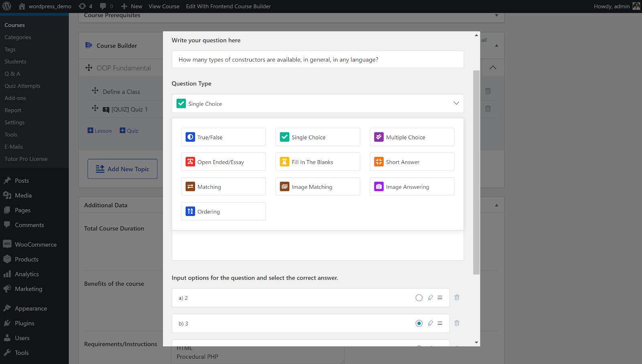Choose the Multiple Choice question type icon

tap(379, 137)
